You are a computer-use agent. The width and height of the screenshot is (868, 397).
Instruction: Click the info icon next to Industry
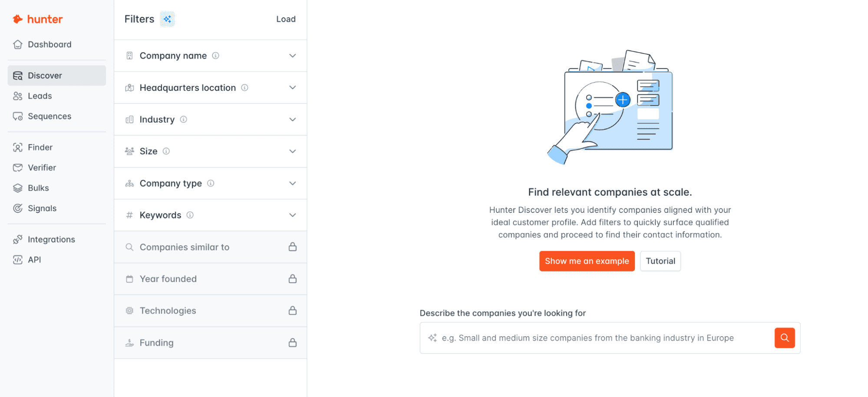point(183,119)
